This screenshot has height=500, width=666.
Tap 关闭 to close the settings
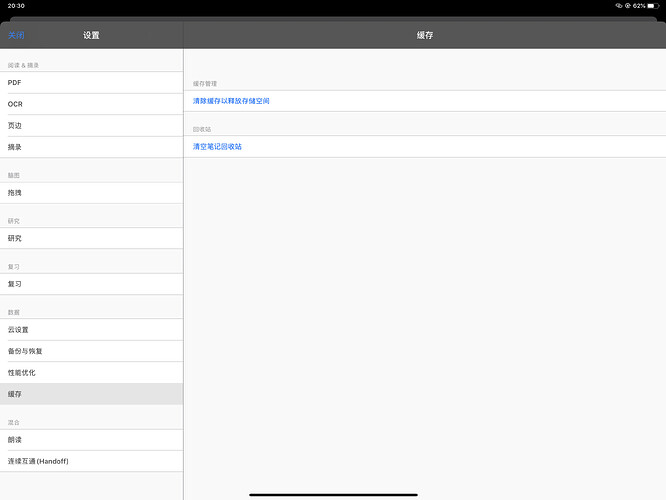click(16, 35)
